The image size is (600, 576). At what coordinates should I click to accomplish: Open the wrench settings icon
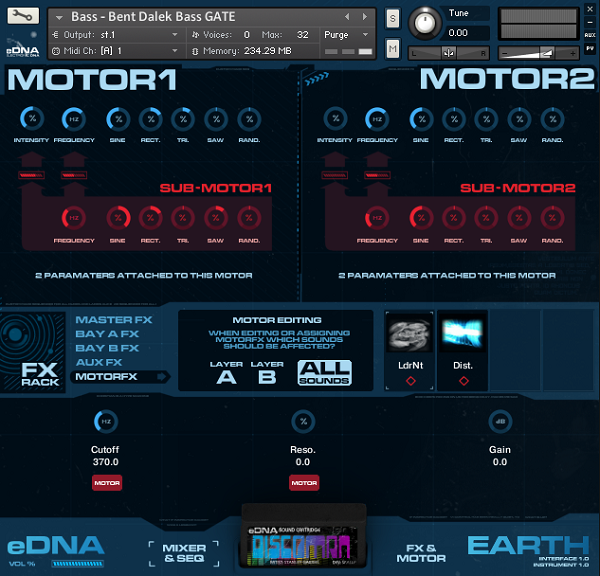click(x=23, y=16)
